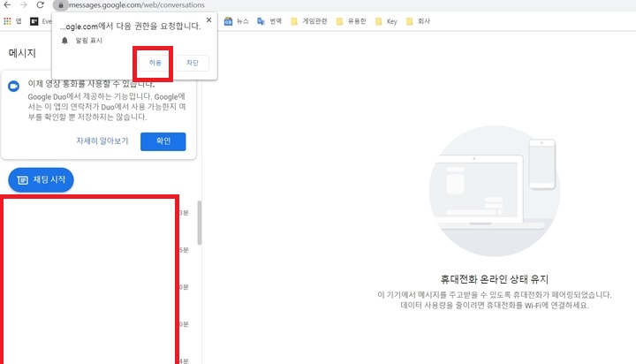The height and width of the screenshot is (364, 636).
Task: Open the Key bookmark folder
Action: tap(386, 21)
